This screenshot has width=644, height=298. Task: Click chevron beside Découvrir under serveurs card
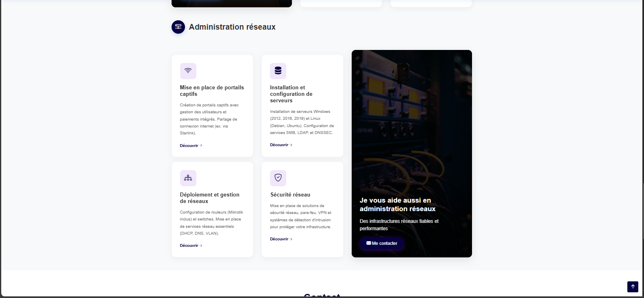tap(292, 145)
